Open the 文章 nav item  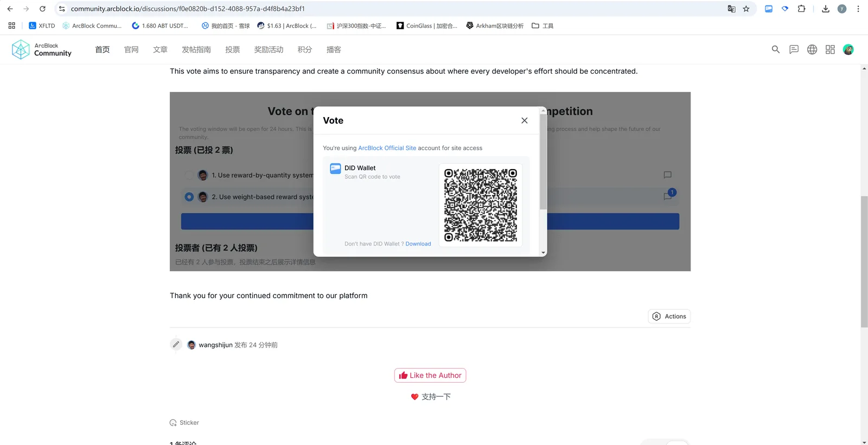click(160, 49)
